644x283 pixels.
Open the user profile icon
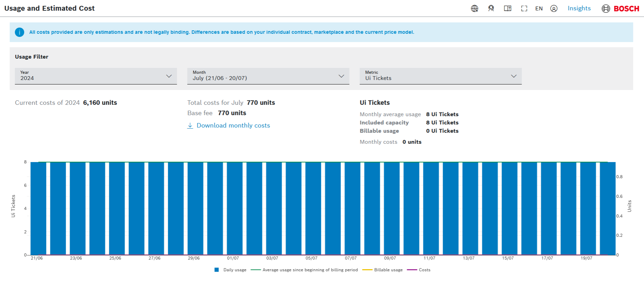pyautogui.click(x=554, y=9)
